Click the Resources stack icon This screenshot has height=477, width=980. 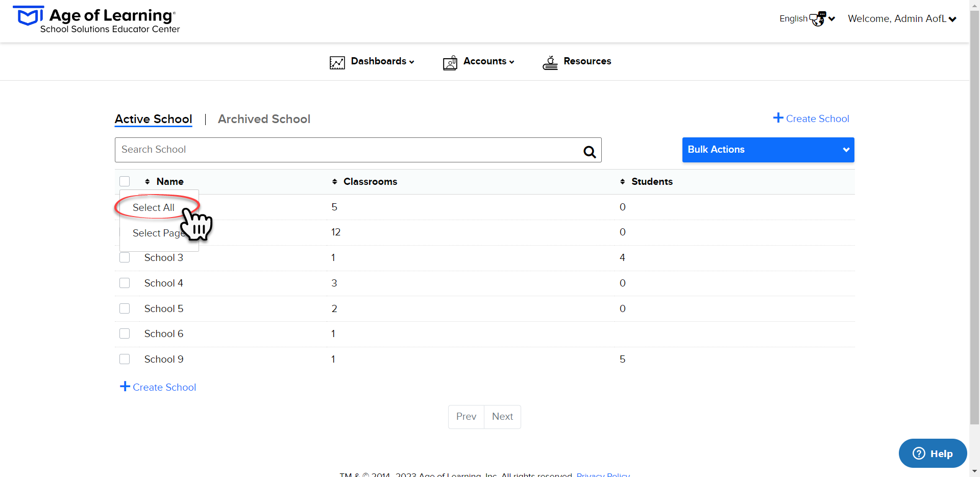coord(550,62)
